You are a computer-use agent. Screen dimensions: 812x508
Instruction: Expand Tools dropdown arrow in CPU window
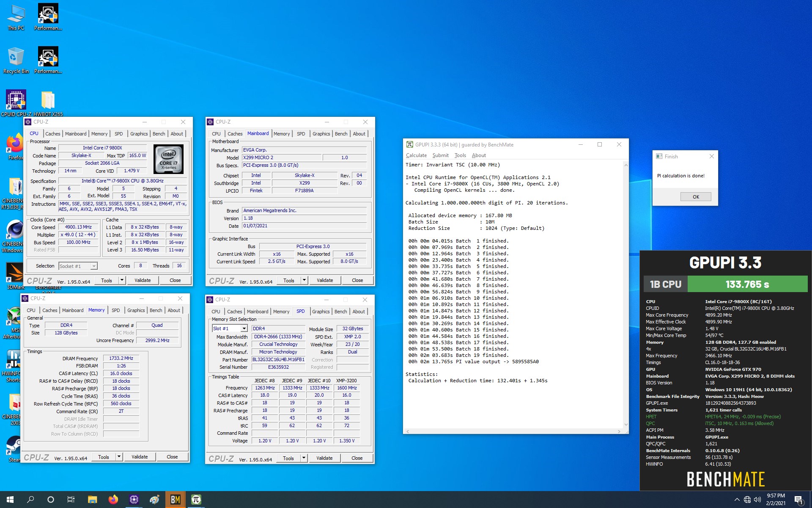[x=122, y=280]
